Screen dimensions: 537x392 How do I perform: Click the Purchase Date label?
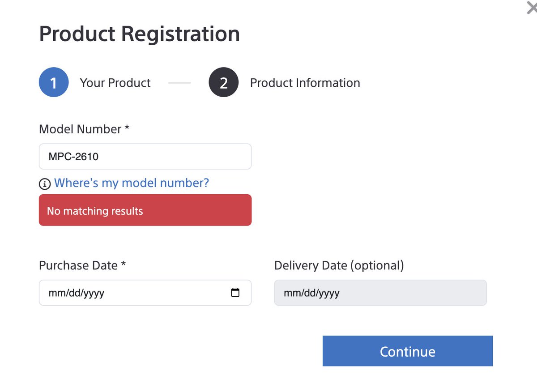[x=82, y=265]
